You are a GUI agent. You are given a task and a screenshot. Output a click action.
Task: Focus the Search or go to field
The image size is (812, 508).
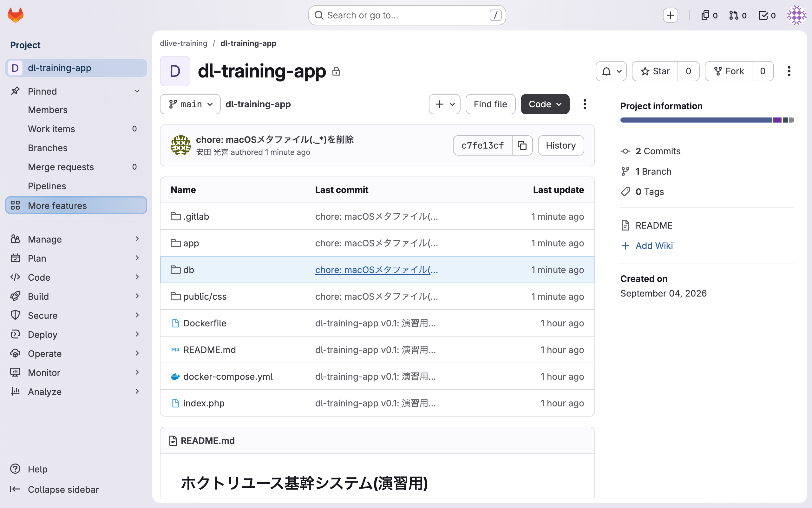pos(407,15)
